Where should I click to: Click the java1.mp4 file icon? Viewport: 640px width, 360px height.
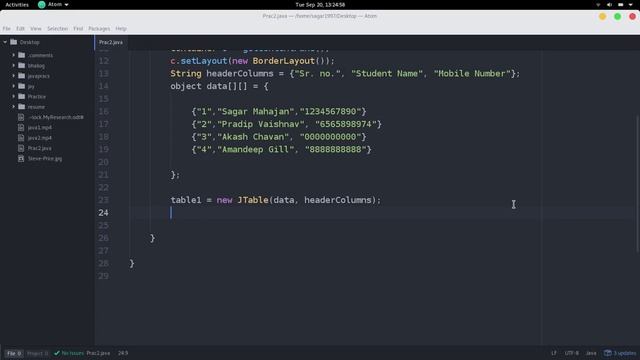21,127
